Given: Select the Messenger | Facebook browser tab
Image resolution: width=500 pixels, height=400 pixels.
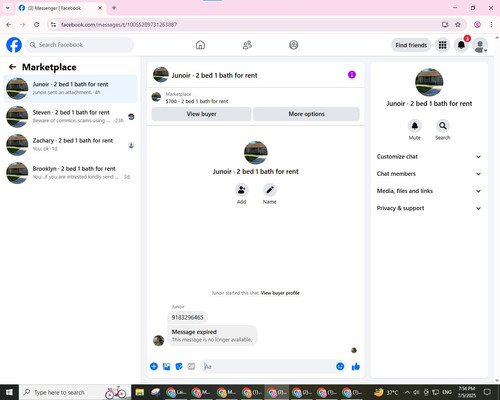Looking at the screenshot, I should pyautogui.click(x=61, y=8).
